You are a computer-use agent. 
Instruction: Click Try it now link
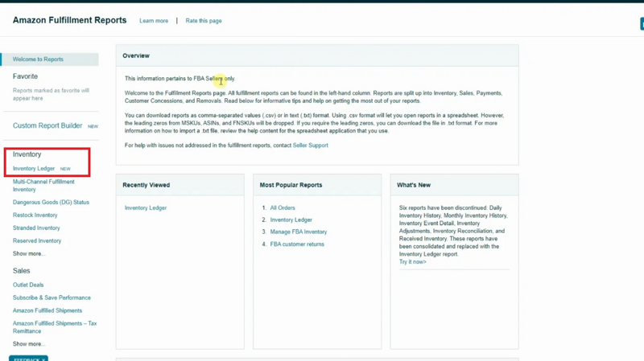pos(412,262)
